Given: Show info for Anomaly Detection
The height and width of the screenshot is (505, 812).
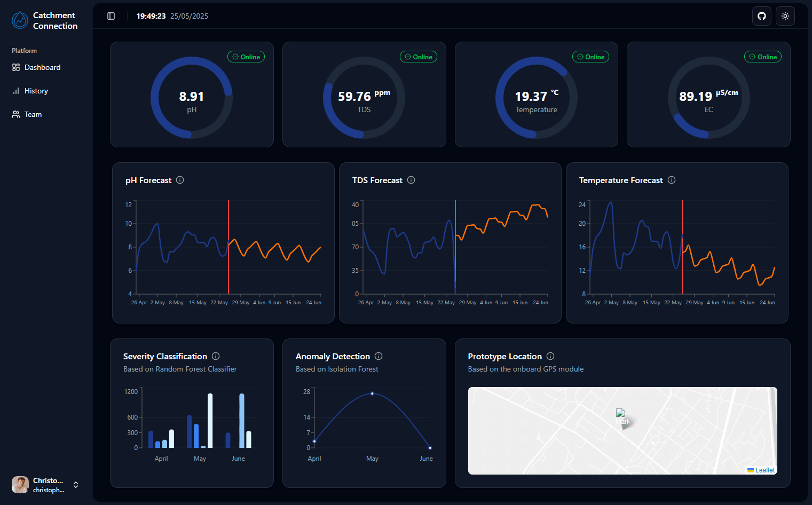Looking at the screenshot, I should (x=379, y=356).
